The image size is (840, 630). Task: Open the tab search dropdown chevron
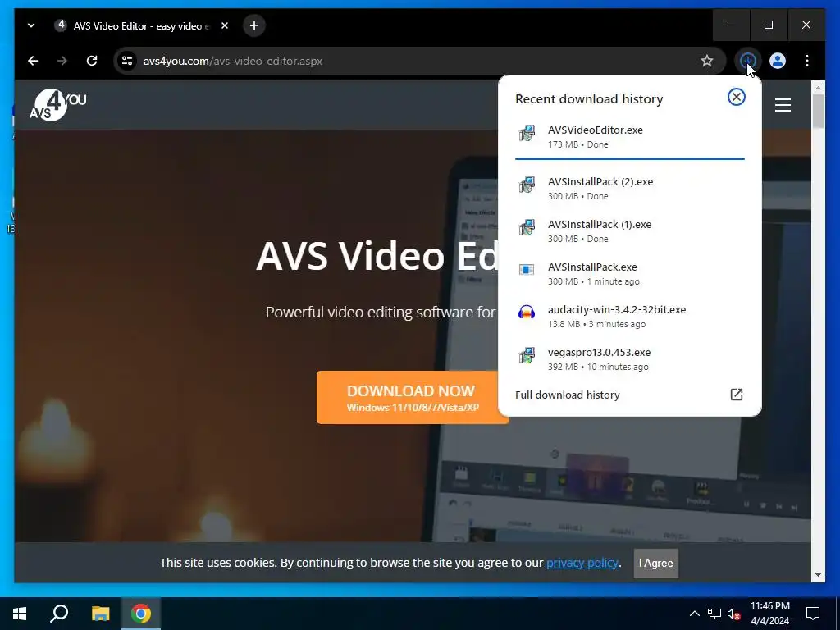31,25
